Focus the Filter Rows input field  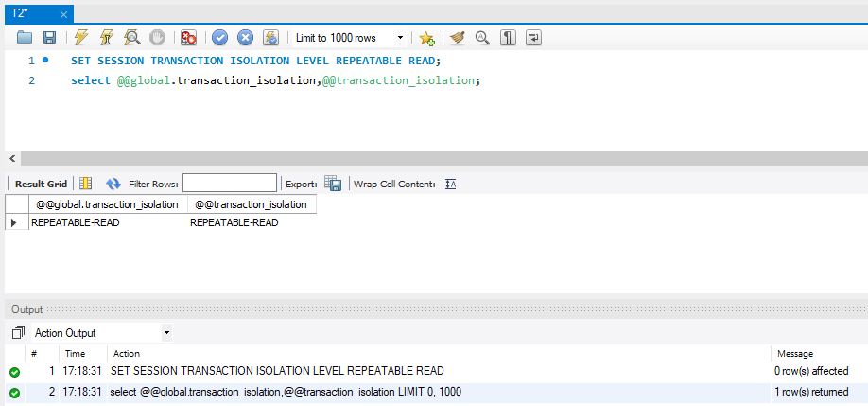pyautogui.click(x=230, y=184)
